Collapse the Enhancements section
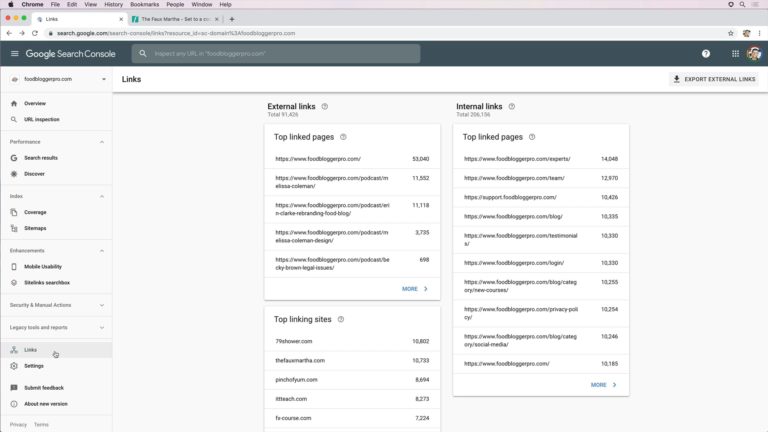768x432 pixels. coord(102,251)
